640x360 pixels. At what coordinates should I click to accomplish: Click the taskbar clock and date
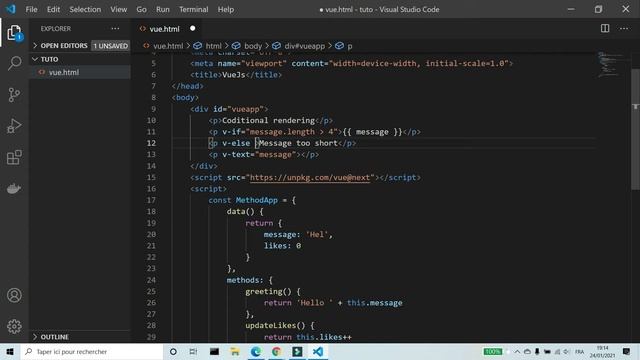tap(602, 351)
